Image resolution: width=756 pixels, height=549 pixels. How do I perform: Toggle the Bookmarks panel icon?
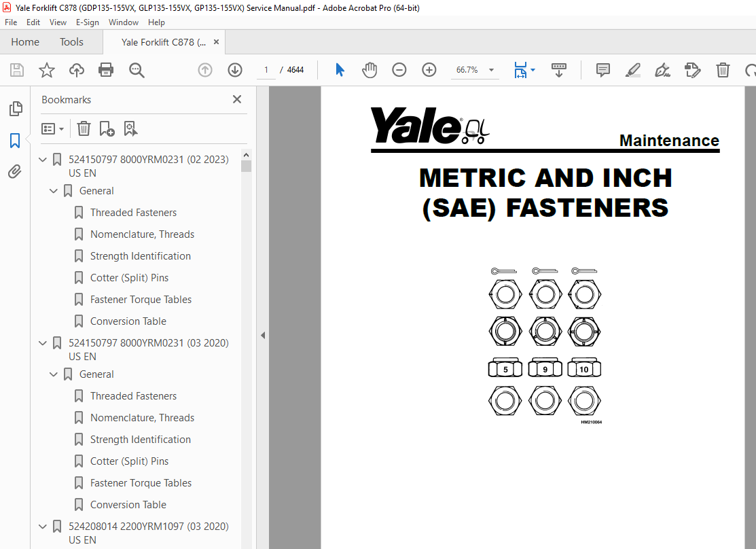point(15,141)
